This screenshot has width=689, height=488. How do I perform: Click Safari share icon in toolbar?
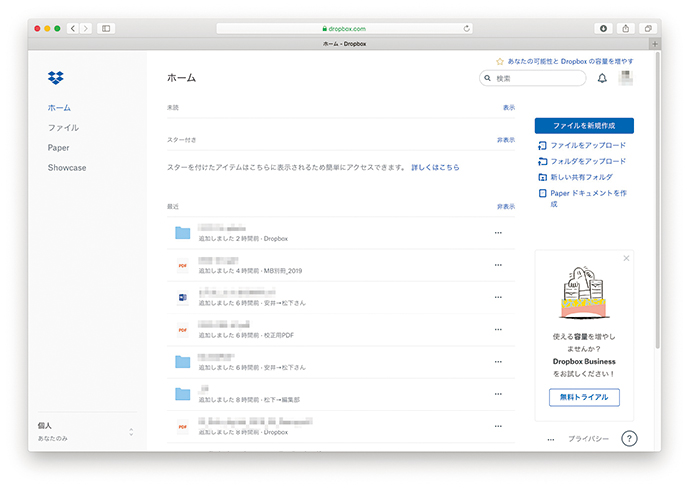[626, 28]
